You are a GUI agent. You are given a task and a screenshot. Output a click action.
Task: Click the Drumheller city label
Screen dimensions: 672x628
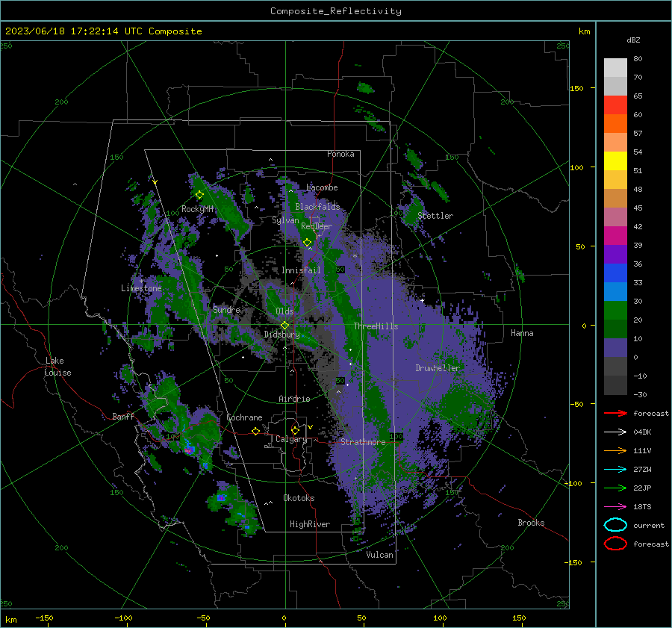coord(438,368)
